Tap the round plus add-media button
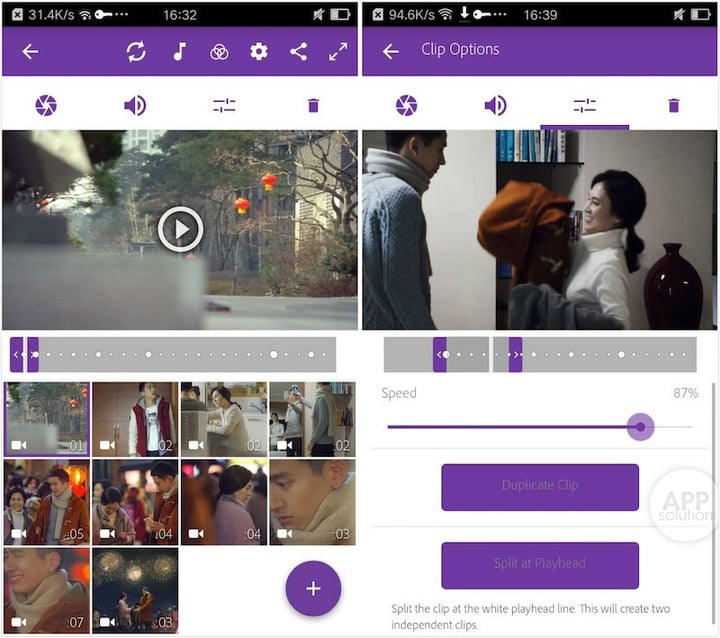 (x=313, y=588)
